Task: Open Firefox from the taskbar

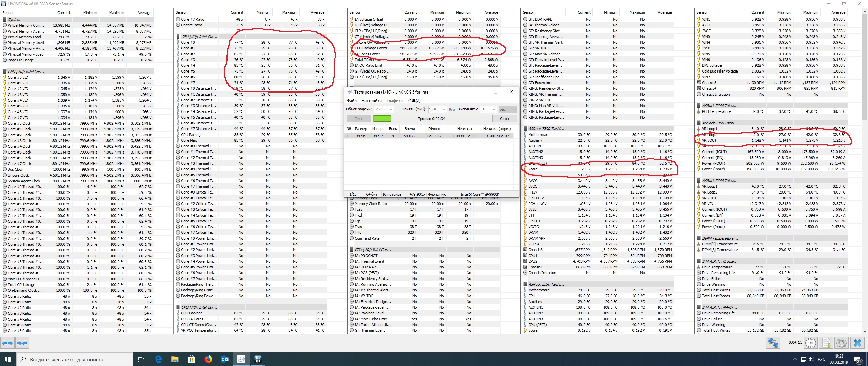Action: tap(208, 359)
